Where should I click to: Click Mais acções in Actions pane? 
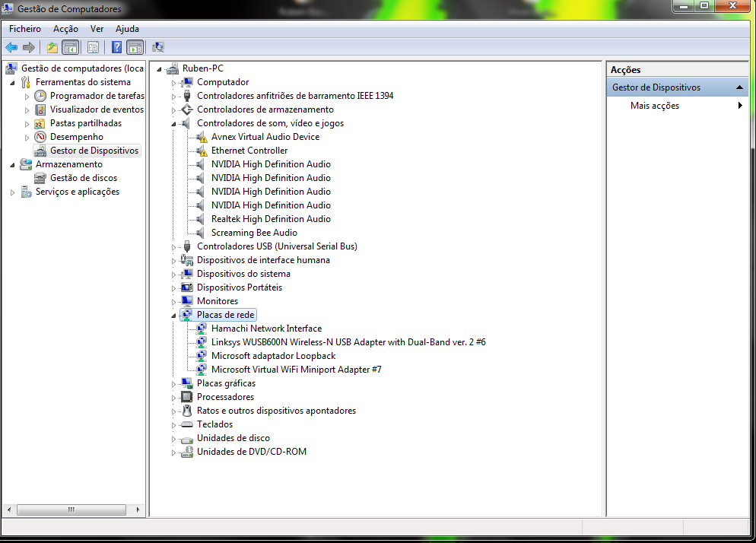point(654,106)
